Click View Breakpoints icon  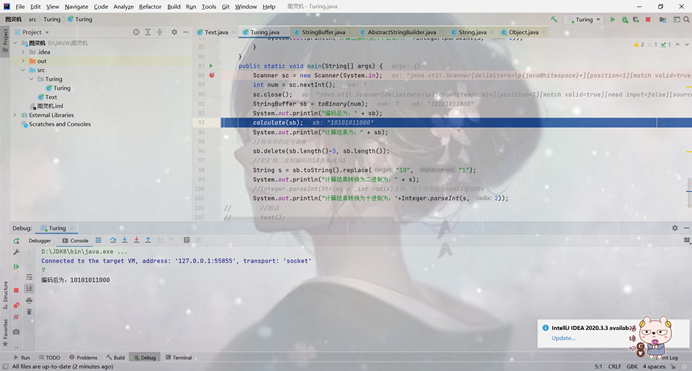tap(16, 305)
